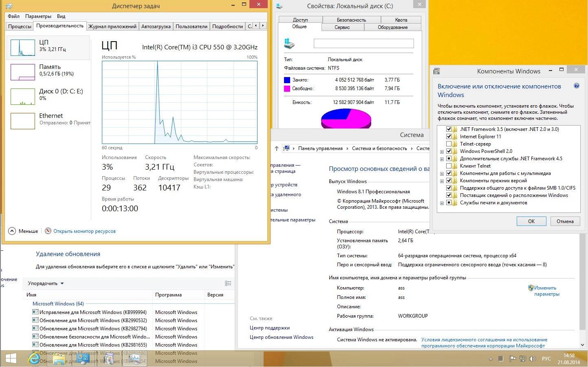The width and height of the screenshot is (588, 367).
Task: Expand Компоненты прежних версий node
Action: [442, 181]
